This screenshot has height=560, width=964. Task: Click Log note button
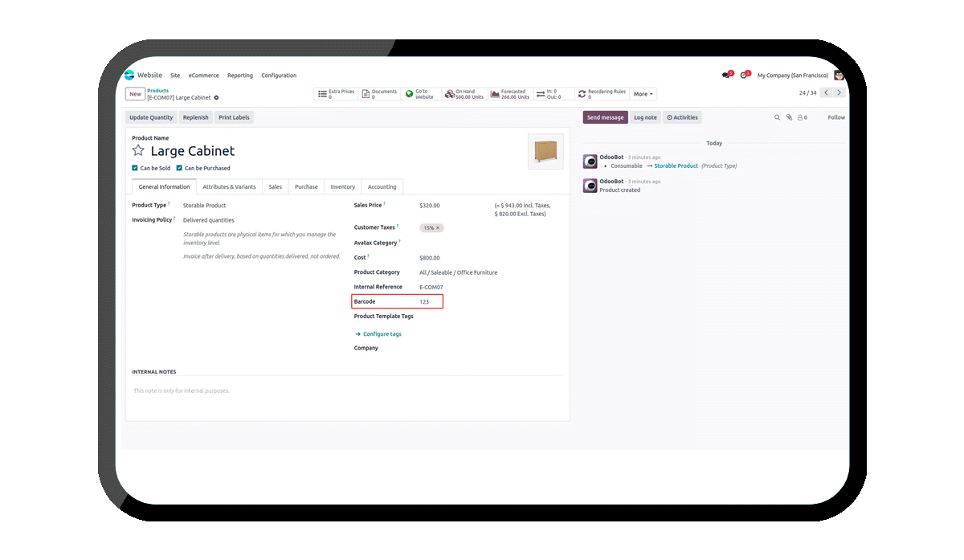[645, 117]
